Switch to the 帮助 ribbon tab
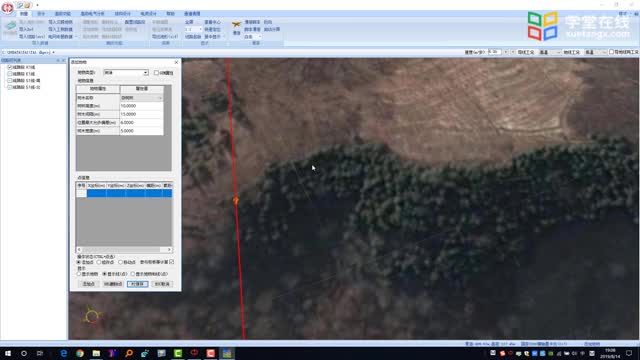This screenshot has height=360, width=640. click(x=170, y=14)
